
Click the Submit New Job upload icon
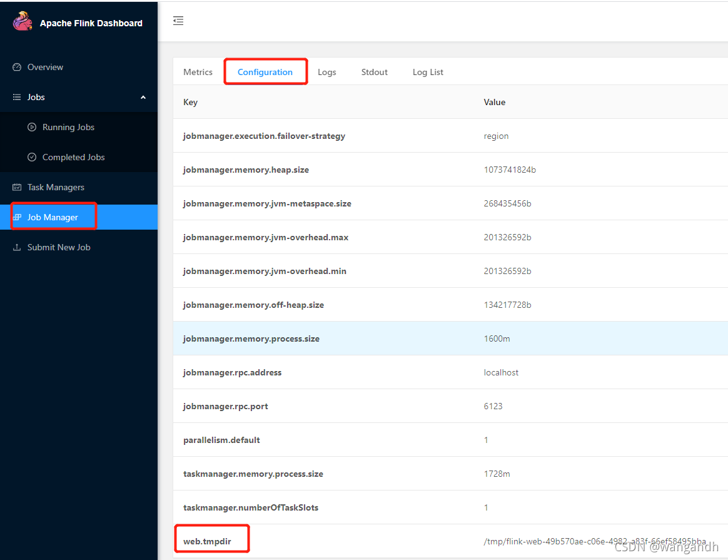(16, 247)
